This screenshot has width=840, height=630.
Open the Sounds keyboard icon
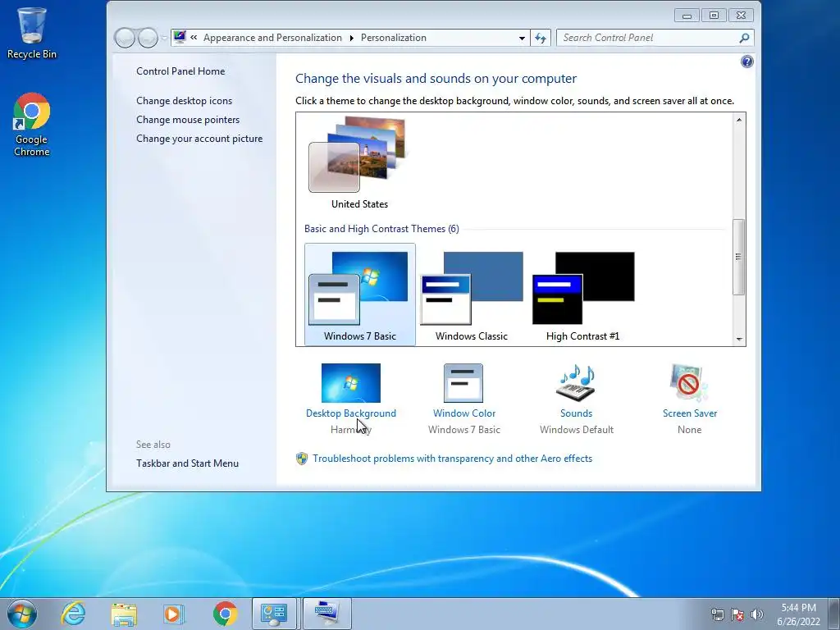(x=577, y=382)
